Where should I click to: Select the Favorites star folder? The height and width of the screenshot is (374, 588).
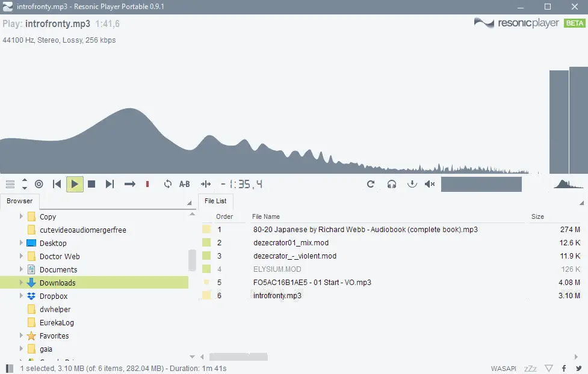(54, 336)
